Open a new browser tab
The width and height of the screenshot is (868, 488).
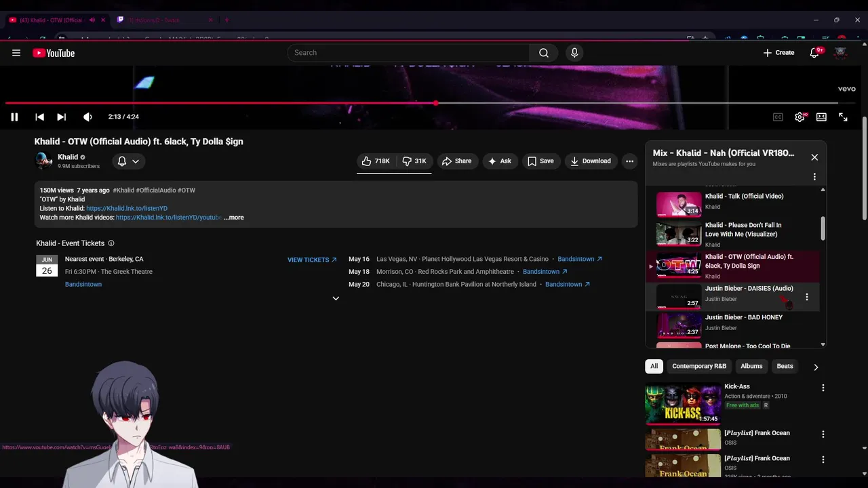(226, 20)
